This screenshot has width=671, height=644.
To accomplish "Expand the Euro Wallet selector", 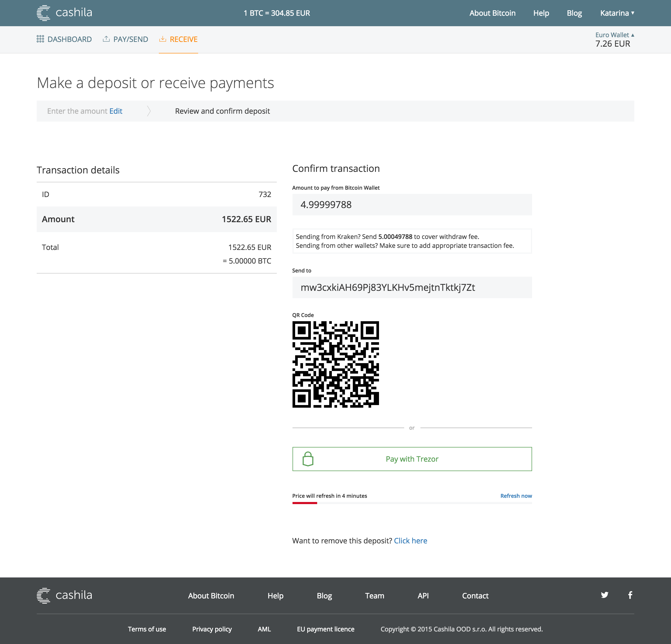I will (x=614, y=35).
